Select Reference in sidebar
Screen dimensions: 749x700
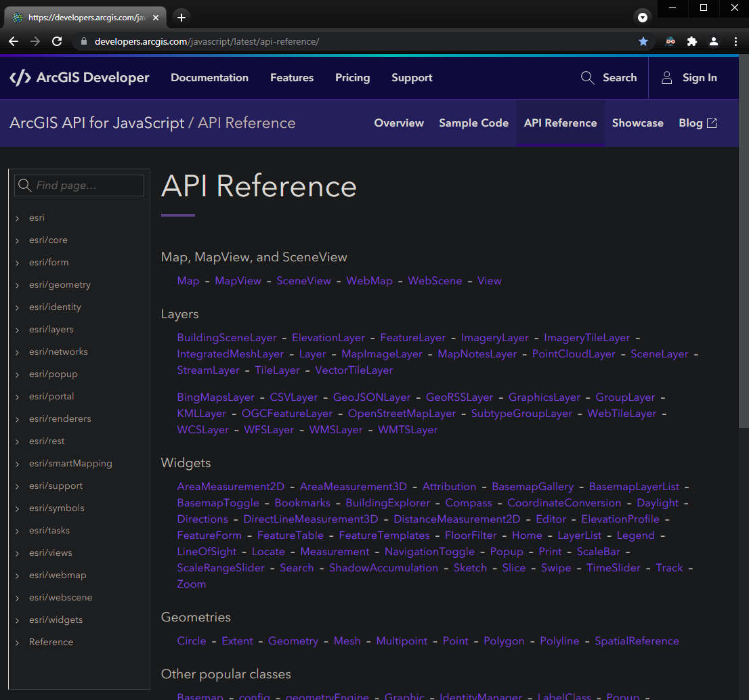coord(51,642)
